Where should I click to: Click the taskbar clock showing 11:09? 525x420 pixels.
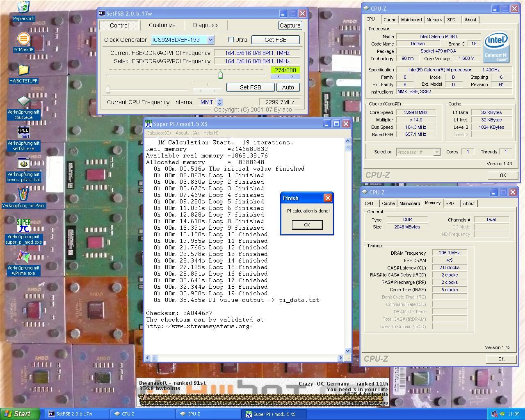[x=513, y=414]
